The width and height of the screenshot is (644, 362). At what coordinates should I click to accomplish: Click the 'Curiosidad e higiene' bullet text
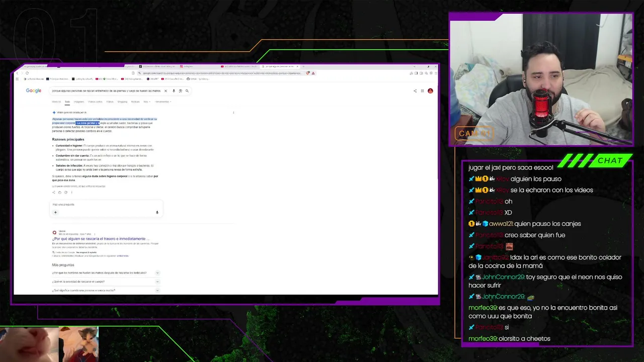(x=104, y=147)
